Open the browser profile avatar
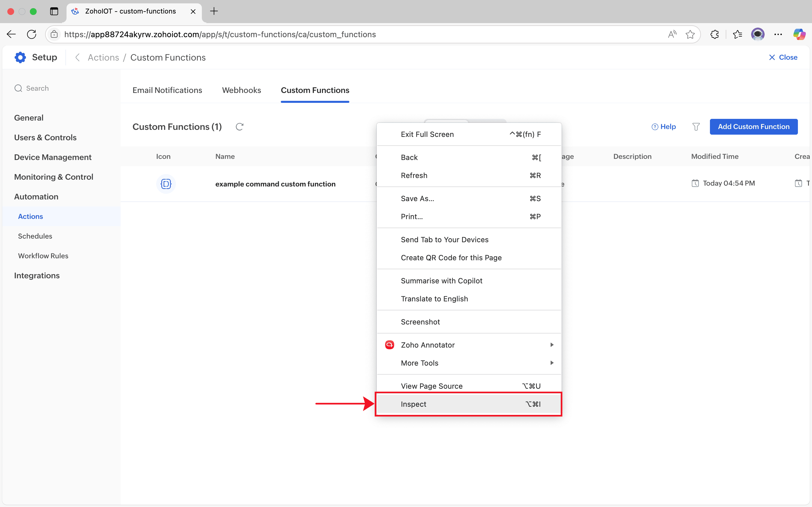 coord(758,34)
